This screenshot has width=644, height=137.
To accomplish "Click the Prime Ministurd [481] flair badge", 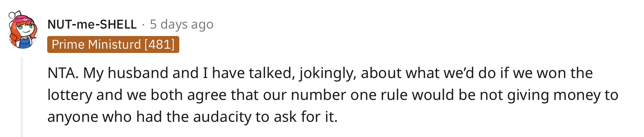I will pyautogui.click(x=113, y=45).
